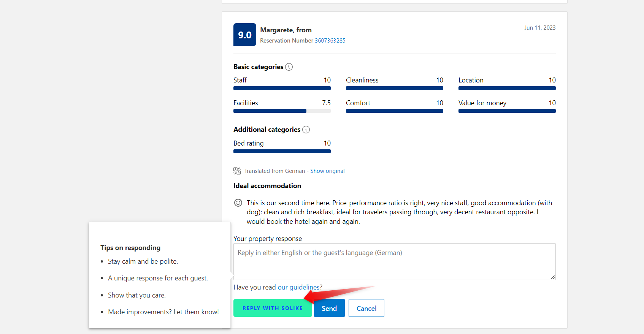Open reservation number 3607363285
Screen dimensions: 644x334
tap(330, 41)
